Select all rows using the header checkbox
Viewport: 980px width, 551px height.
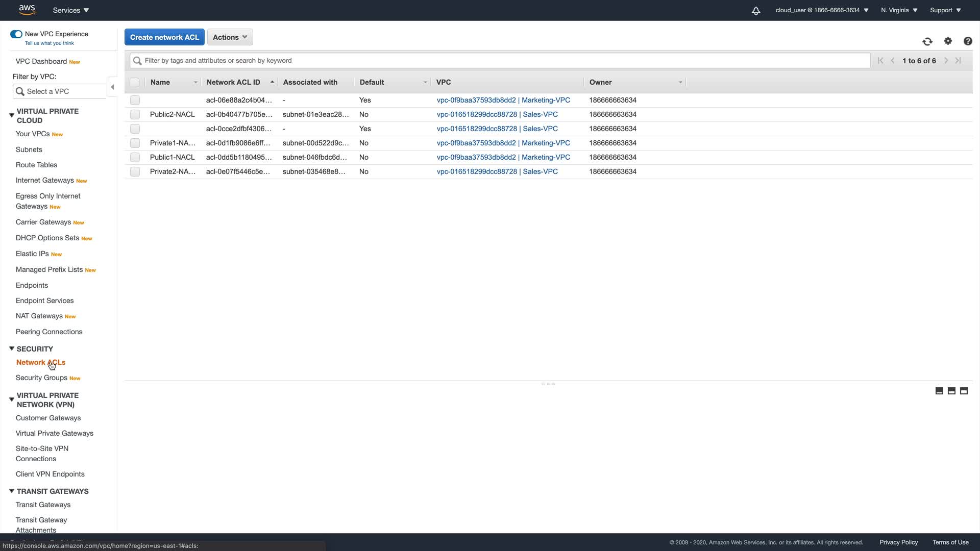click(x=135, y=82)
